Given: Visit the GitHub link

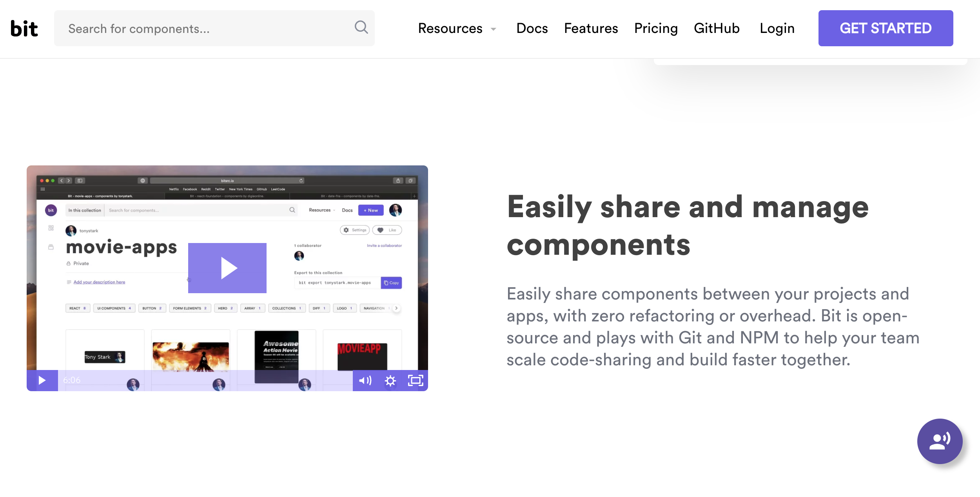Looking at the screenshot, I should [717, 29].
